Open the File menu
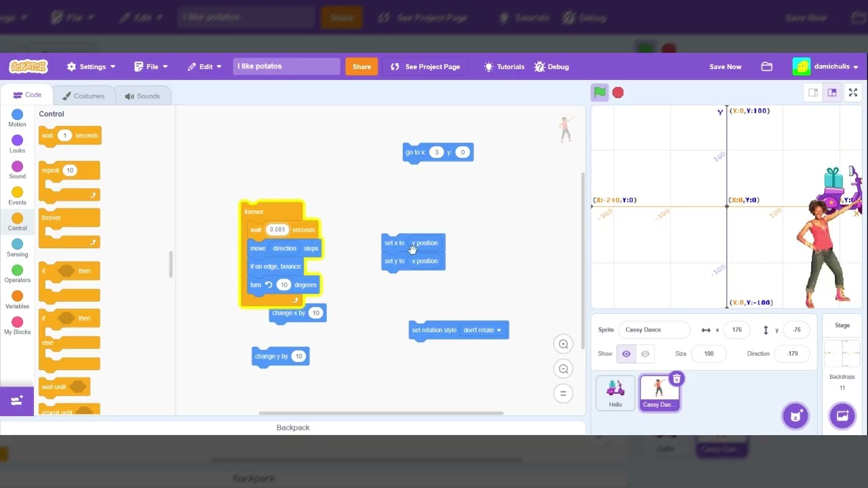 (x=151, y=66)
